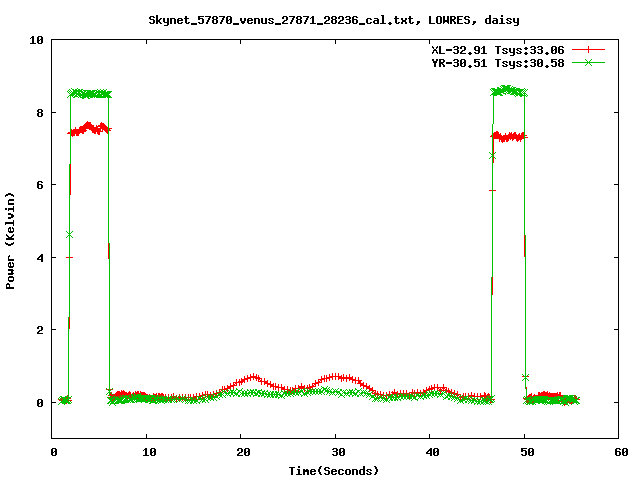This screenshot has height=480, width=640.
Task: Click the y-axis tick label 8
Action: pos(40,113)
